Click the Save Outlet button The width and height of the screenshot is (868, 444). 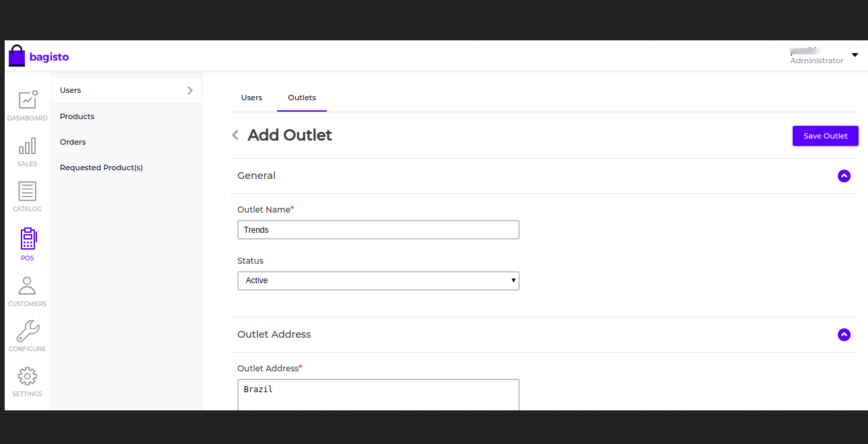(x=825, y=135)
